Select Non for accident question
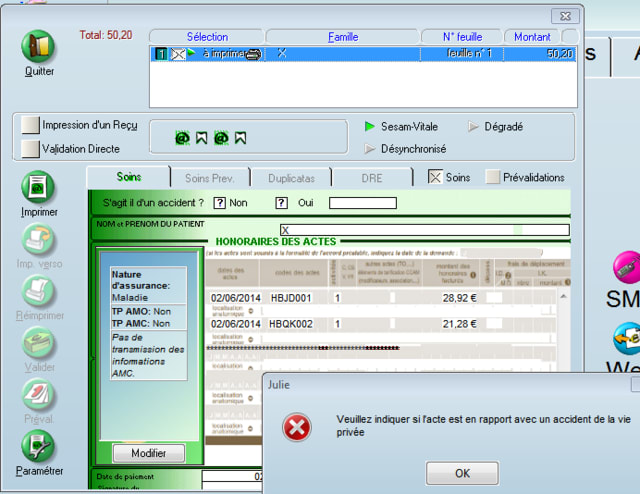Image resolution: width=640 pixels, height=494 pixels. coord(220,203)
